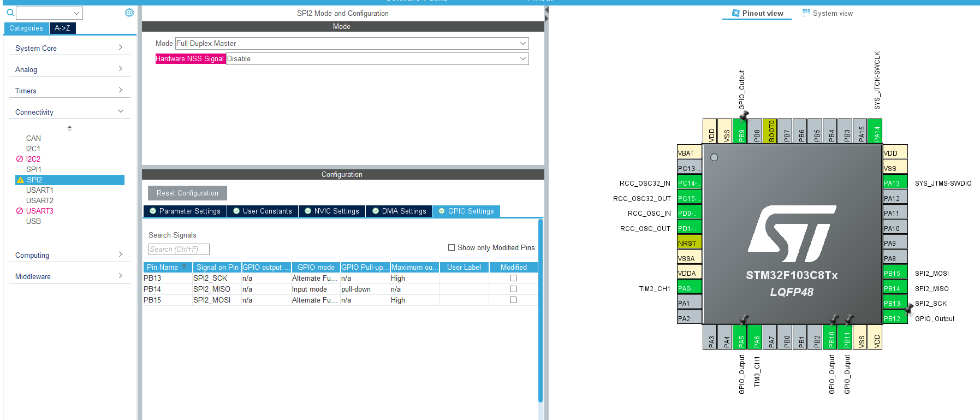Screen dimensions: 980x420
Task: Toggle Modified checkbox for PB13 row
Action: coord(513,278)
